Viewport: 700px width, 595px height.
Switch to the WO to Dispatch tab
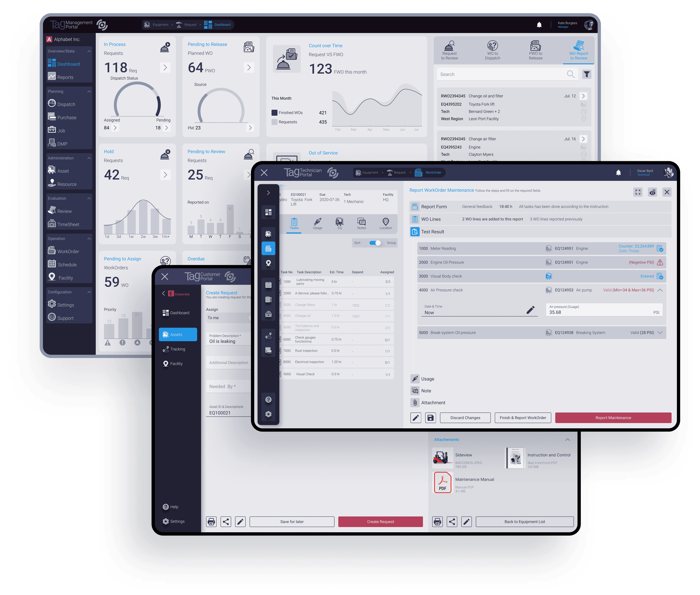tap(492, 50)
